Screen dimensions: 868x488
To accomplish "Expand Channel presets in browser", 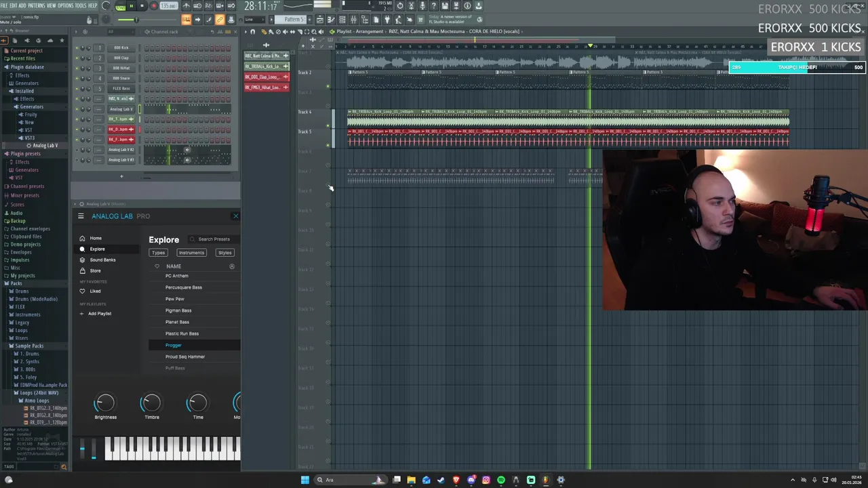I will point(27,186).
